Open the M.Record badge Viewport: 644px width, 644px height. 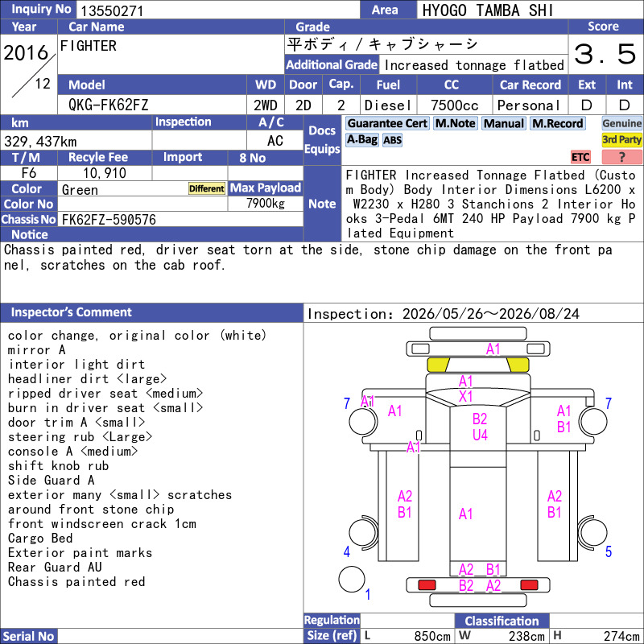click(557, 124)
